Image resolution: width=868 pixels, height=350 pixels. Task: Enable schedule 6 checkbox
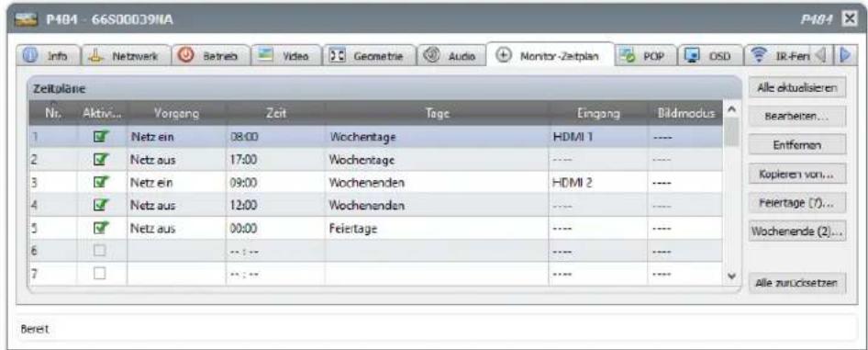100,251
